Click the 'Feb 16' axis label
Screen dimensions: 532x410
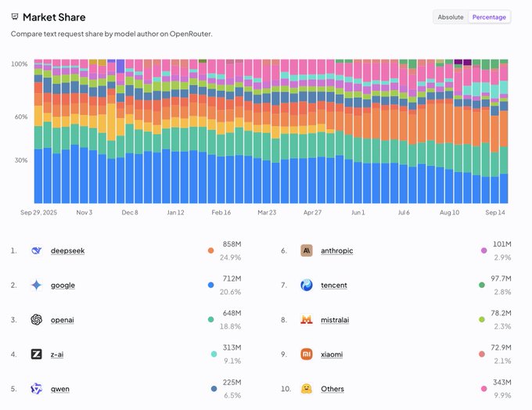click(221, 213)
